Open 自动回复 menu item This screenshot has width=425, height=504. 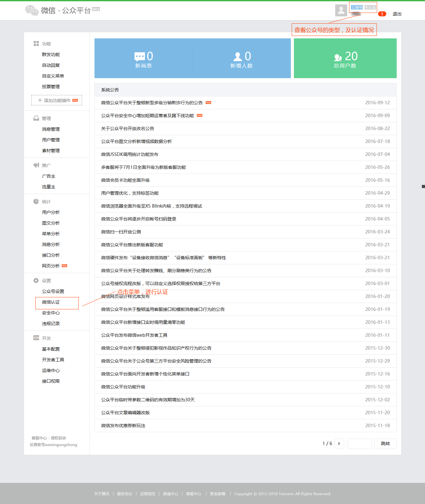(51, 65)
